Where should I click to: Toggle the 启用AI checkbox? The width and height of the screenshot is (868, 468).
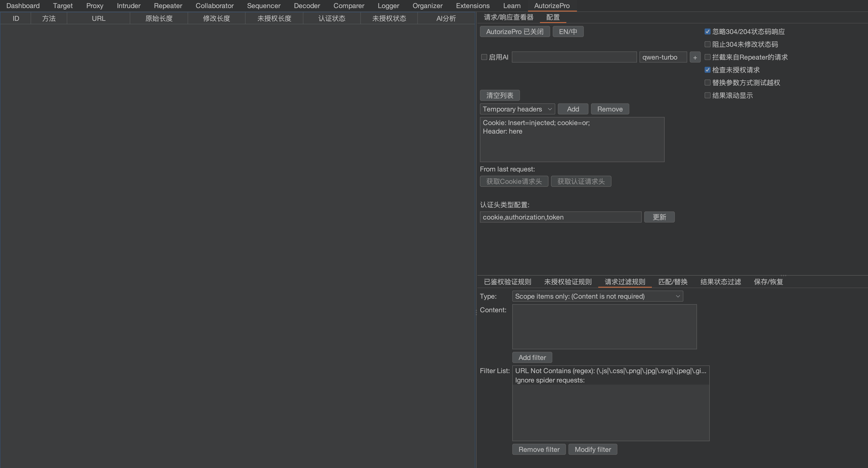coord(484,57)
